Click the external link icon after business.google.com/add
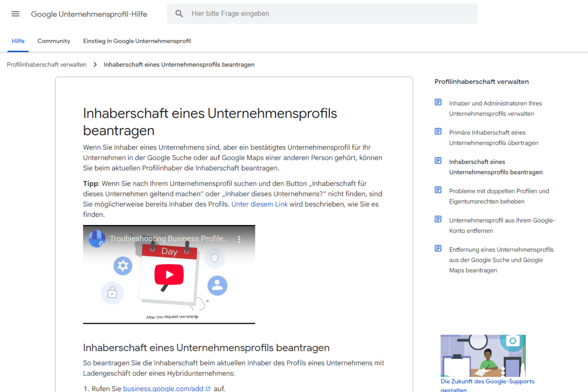 coord(208,388)
